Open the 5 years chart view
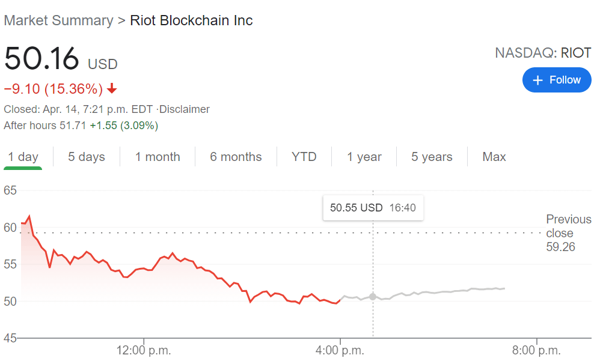 click(x=431, y=157)
